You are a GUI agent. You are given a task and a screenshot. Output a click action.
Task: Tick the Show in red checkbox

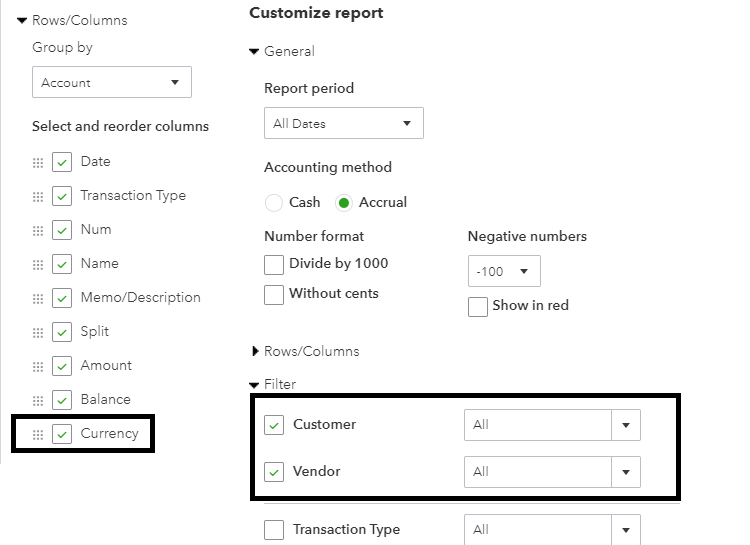478,306
